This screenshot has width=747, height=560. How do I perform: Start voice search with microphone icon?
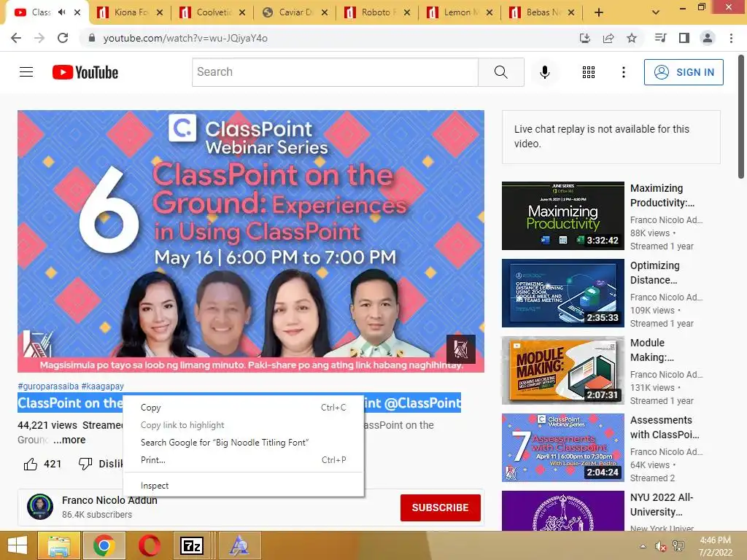[544, 72]
